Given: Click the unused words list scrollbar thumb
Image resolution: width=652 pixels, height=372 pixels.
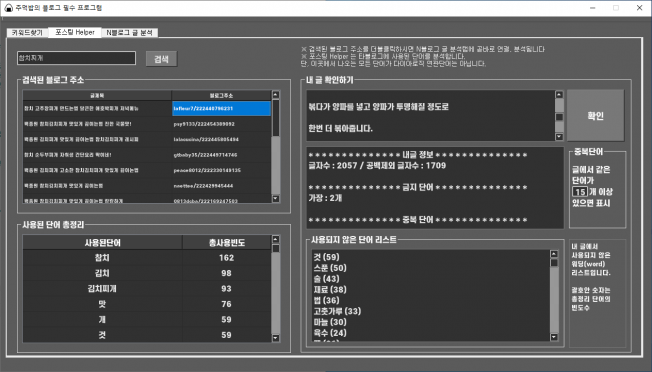Looking at the screenshot, I should [554, 263].
